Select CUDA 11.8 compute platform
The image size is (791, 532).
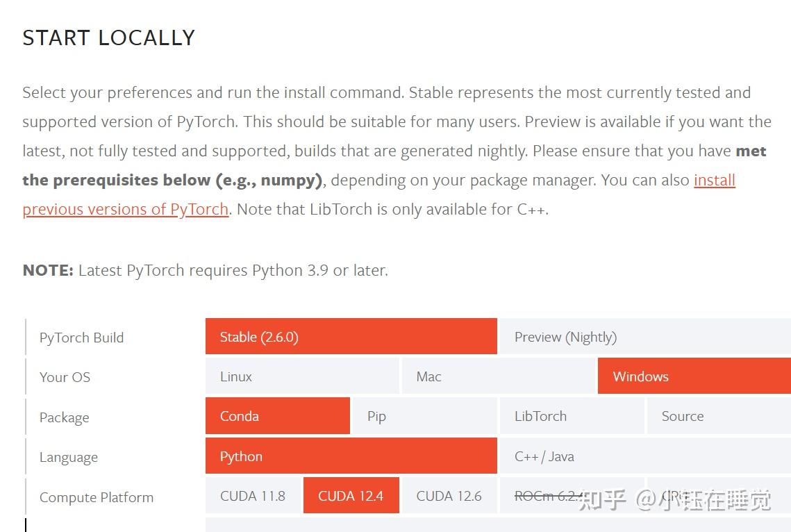(x=253, y=496)
